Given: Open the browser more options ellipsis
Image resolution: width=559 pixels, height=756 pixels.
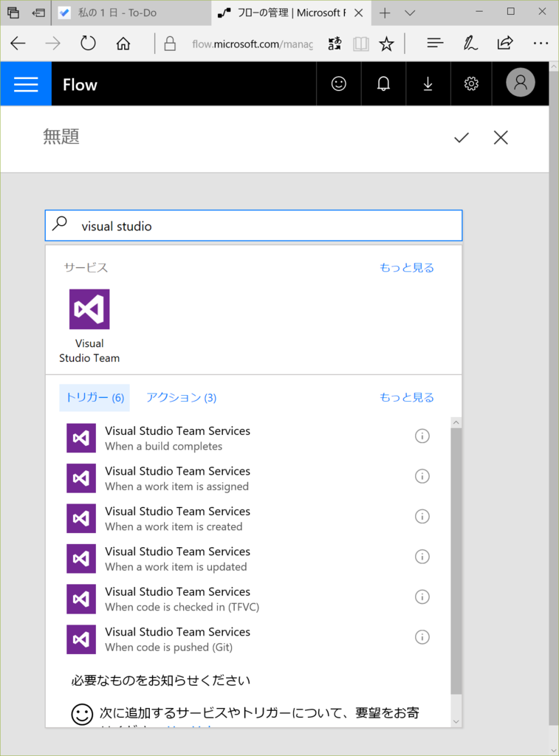Looking at the screenshot, I should pyautogui.click(x=541, y=44).
